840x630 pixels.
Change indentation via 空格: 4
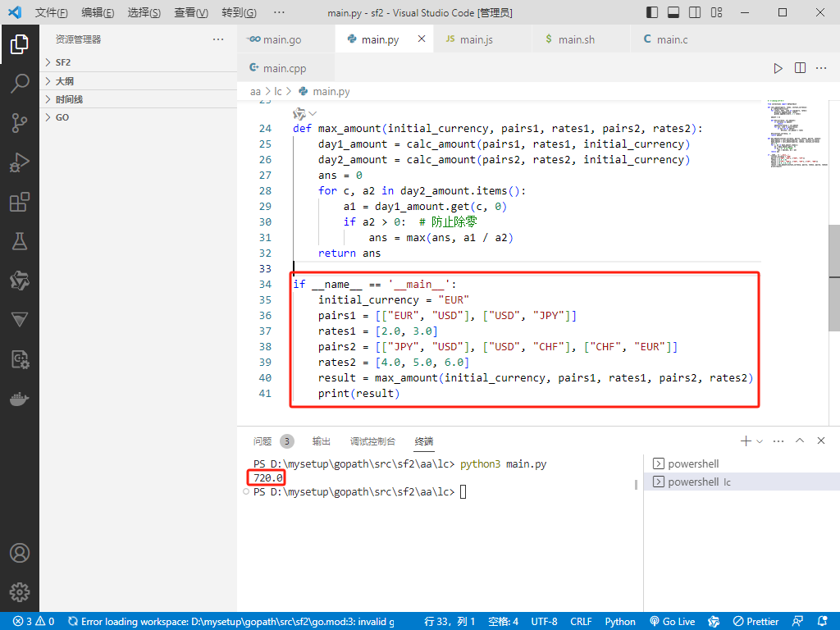pos(503,622)
